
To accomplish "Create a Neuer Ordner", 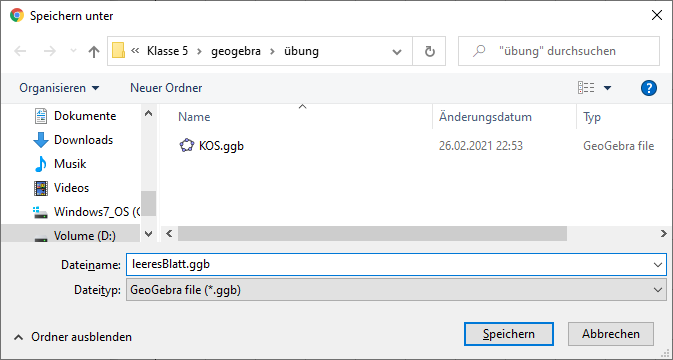I will point(166,88).
